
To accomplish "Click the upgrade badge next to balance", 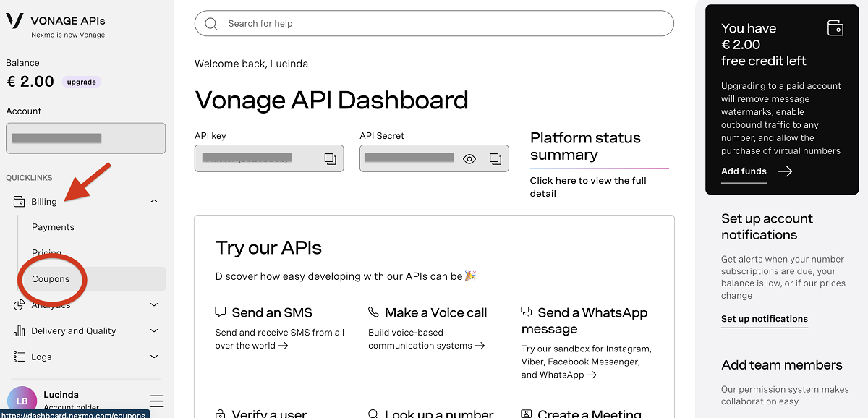I will click(82, 82).
